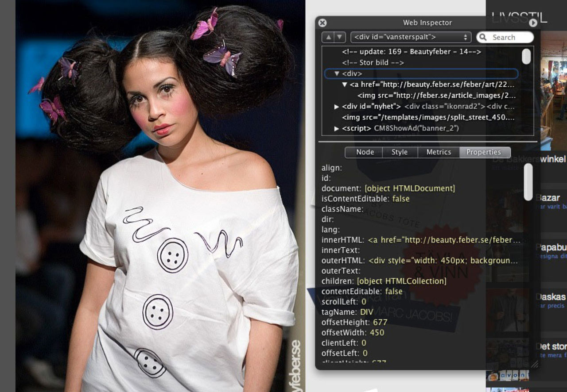
Task: Click the round arrow icon beside LIVSSTIL
Action: click(533, 23)
